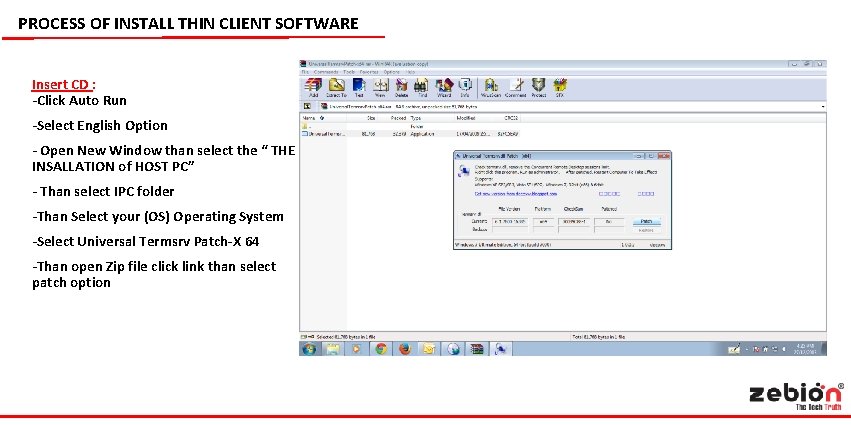
Task: Open the Help menu
Action: click(x=410, y=72)
